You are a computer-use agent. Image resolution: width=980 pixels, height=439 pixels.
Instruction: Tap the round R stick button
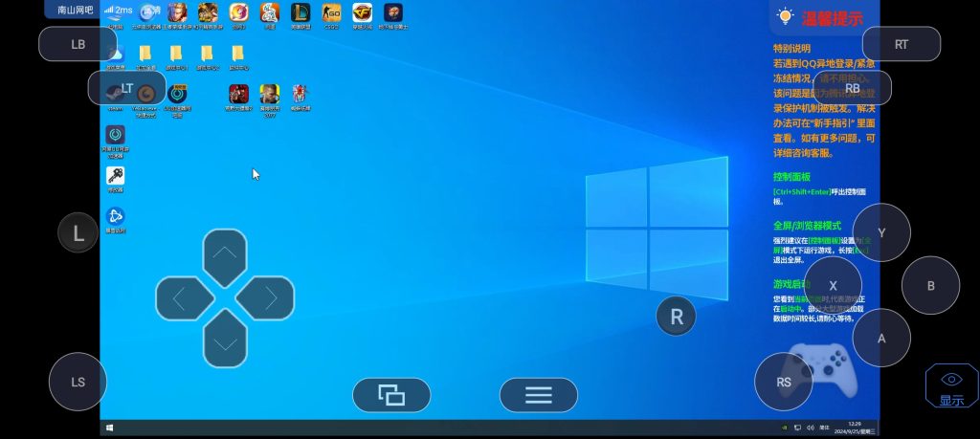pyautogui.click(x=677, y=316)
